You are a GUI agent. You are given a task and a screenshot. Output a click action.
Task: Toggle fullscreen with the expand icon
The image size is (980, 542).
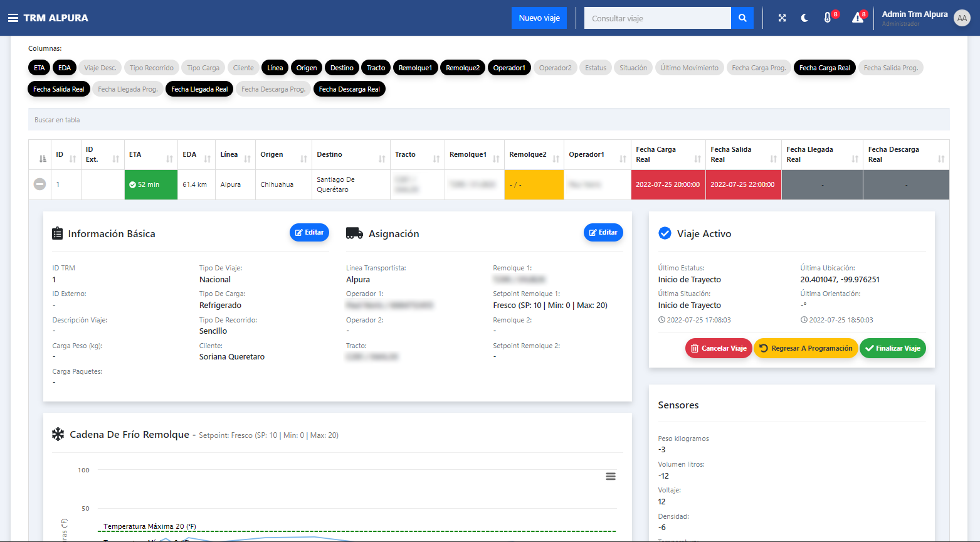[782, 18]
